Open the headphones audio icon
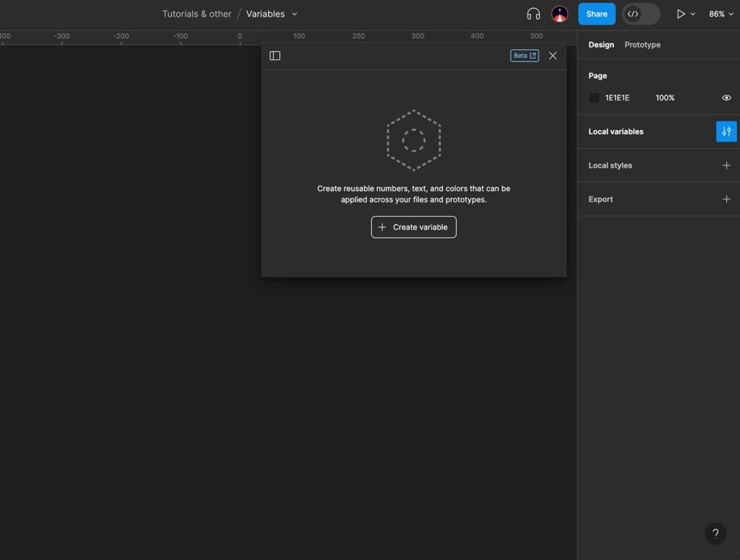 click(x=533, y=13)
